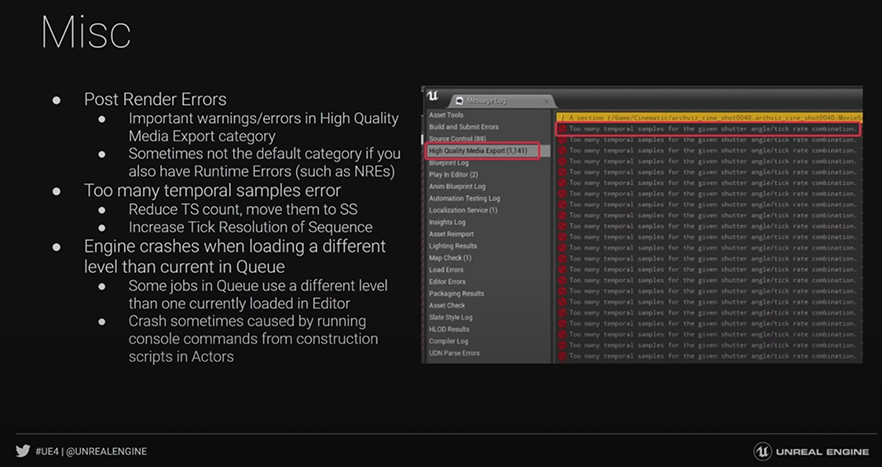Click the Message Log tab icon
This screenshot has width=882, height=467.
(x=460, y=101)
